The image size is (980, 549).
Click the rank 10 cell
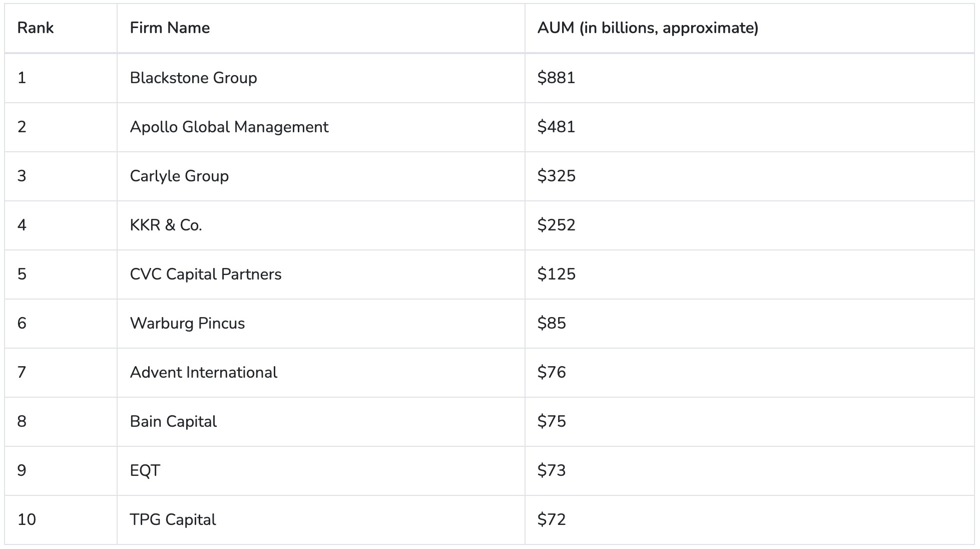pyautogui.click(x=27, y=520)
